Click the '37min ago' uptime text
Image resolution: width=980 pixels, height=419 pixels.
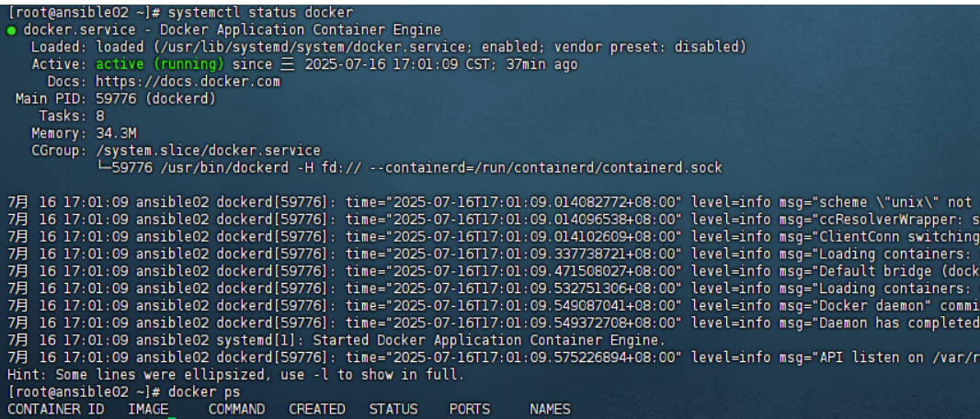pyautogui.click(x=541, y=64)
